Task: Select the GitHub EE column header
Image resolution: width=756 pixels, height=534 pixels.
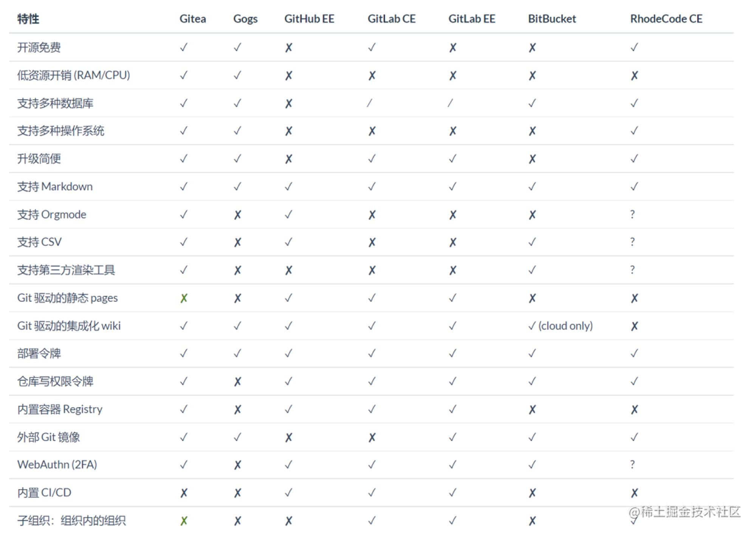Action: [x=309, y=19]
